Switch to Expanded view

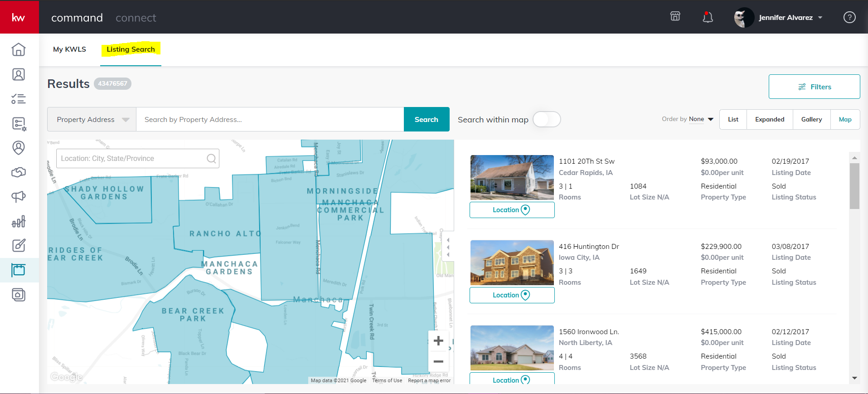point(770,119)
